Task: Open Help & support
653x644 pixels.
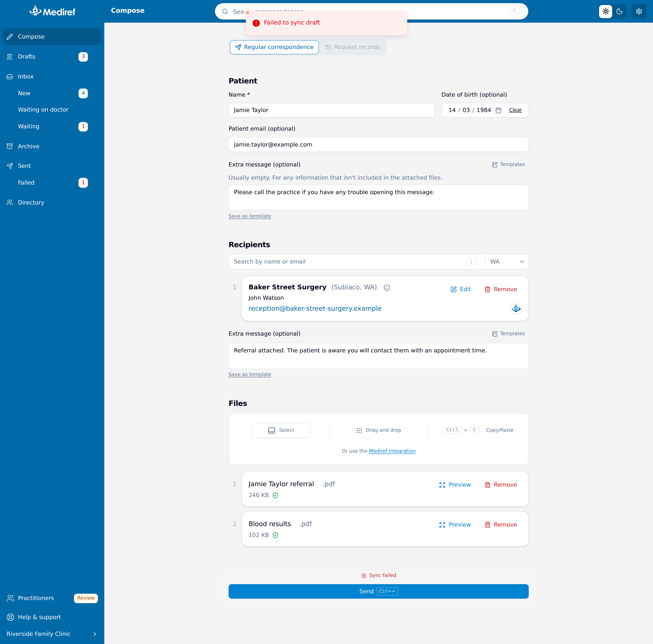Action: [52, 617]
